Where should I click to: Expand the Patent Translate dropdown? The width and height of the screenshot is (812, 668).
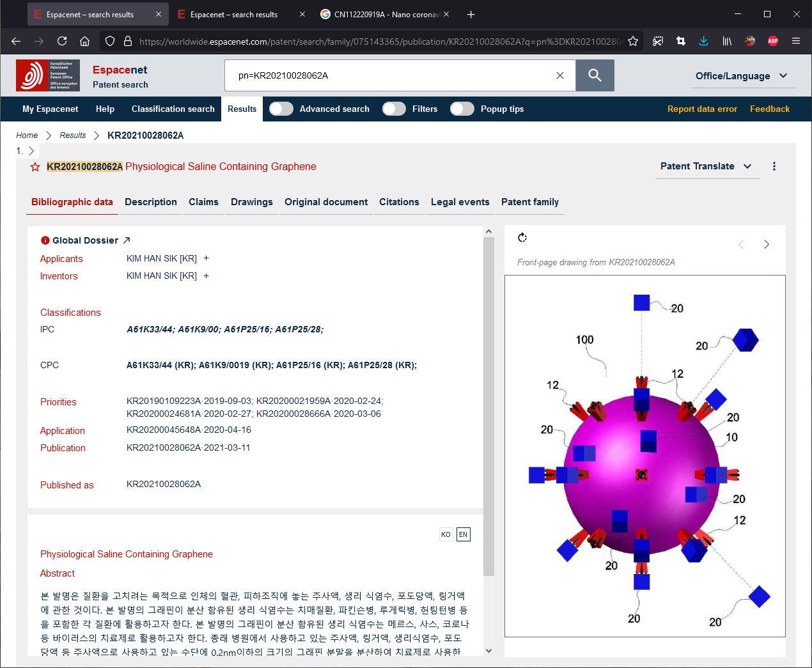[705, 166]
